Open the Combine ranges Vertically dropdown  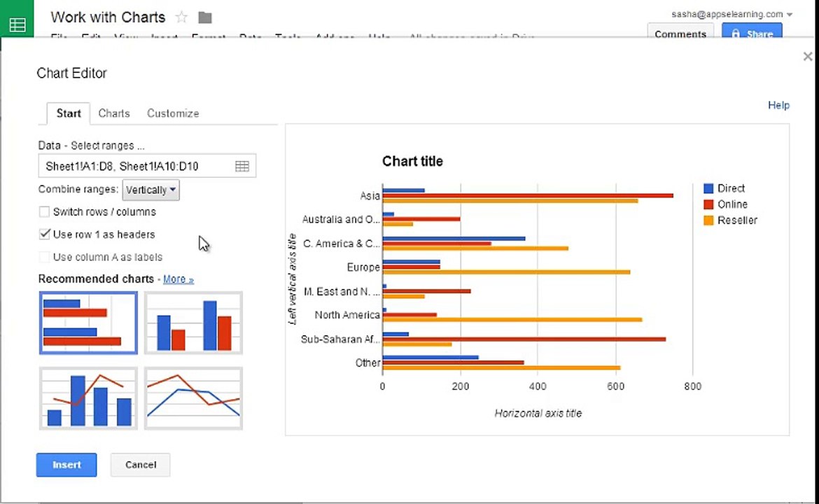pyautogui.click(x=151, y=190)
